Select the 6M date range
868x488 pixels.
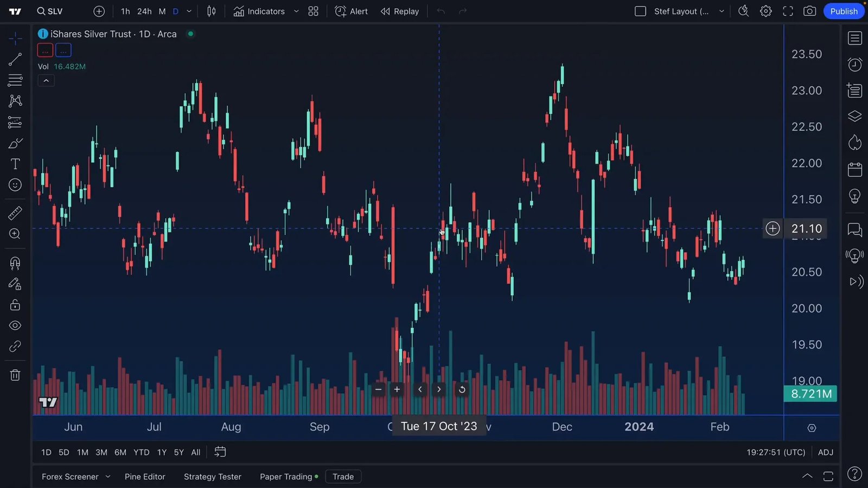pos(120,452)
